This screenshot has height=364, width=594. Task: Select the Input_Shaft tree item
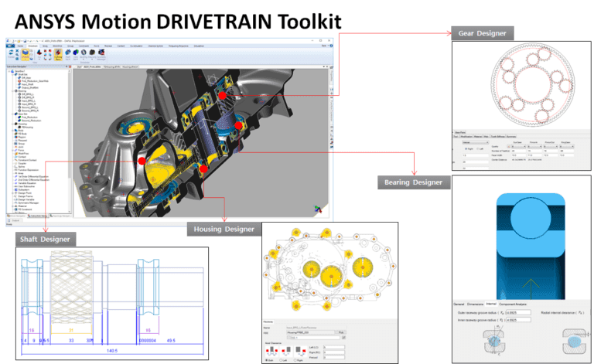pos(27,84)
